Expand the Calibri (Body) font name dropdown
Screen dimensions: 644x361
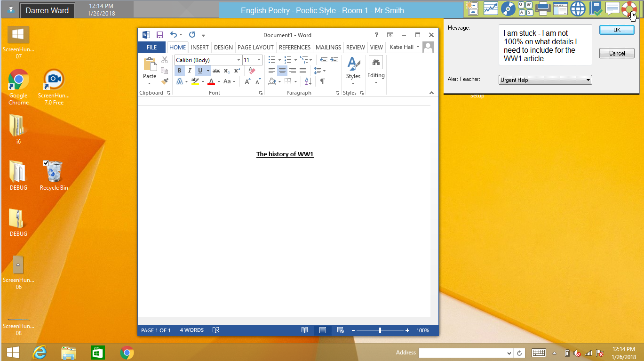tap(239, 60)
